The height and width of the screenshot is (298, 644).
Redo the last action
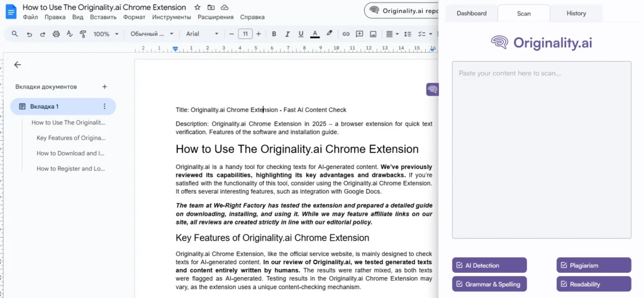point(42,34)
